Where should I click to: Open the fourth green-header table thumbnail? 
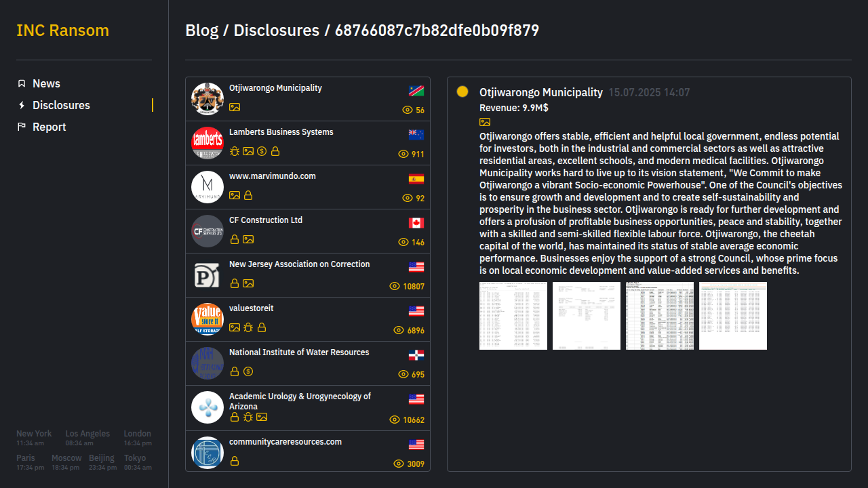click(x=733, y=316)
